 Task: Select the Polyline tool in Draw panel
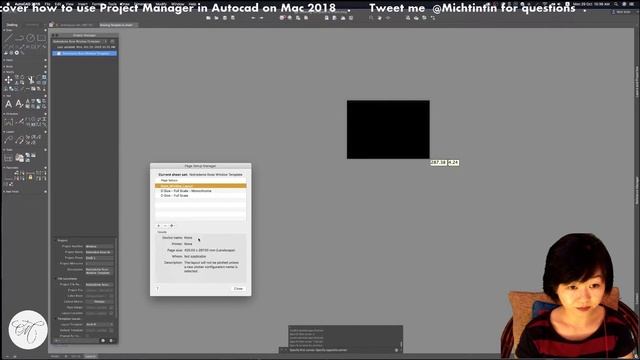[19, 38]
